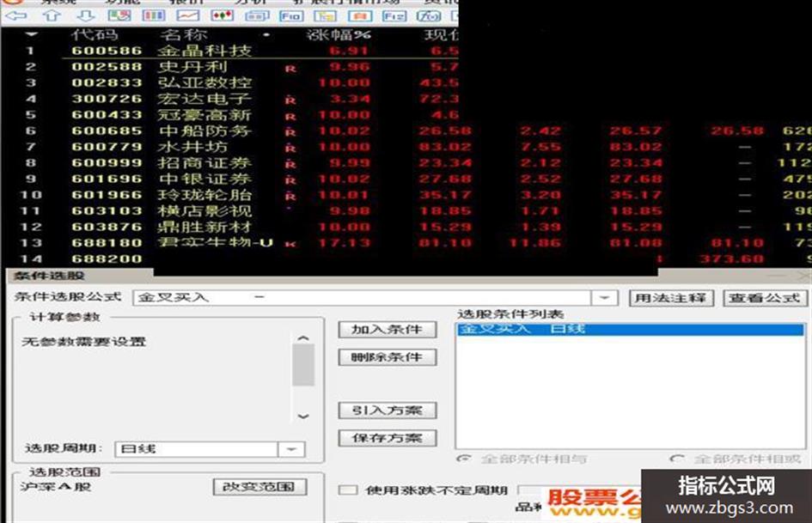The width and height of the screenshot is (812, 523).
Task: Select stock row 中银证券
Action: (x=205, y=179)
